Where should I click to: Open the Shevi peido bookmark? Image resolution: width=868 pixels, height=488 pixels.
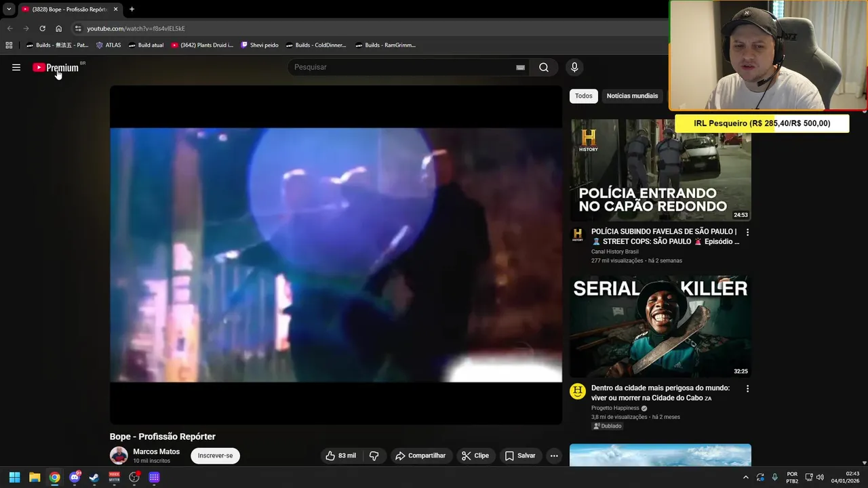260,45
